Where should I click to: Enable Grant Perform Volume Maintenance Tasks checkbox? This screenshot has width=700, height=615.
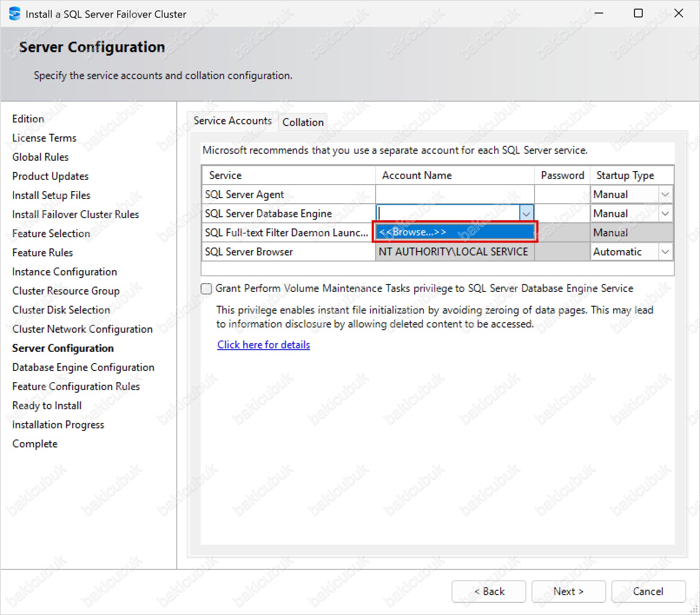coord(207,289)
